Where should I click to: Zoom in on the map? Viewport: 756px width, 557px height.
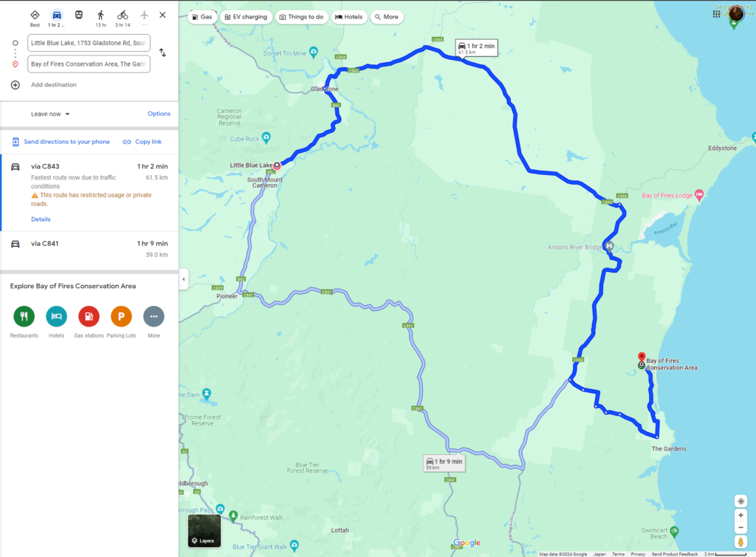point(740,515)
